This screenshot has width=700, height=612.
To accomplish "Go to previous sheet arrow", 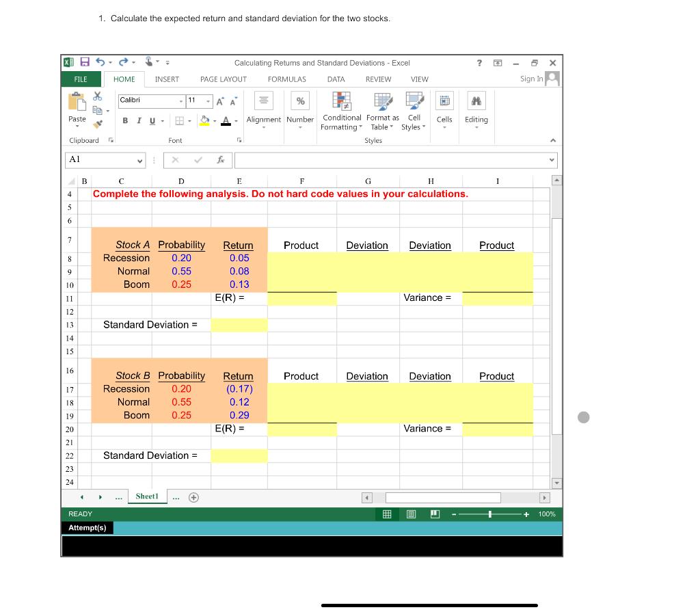I will 82,497.
